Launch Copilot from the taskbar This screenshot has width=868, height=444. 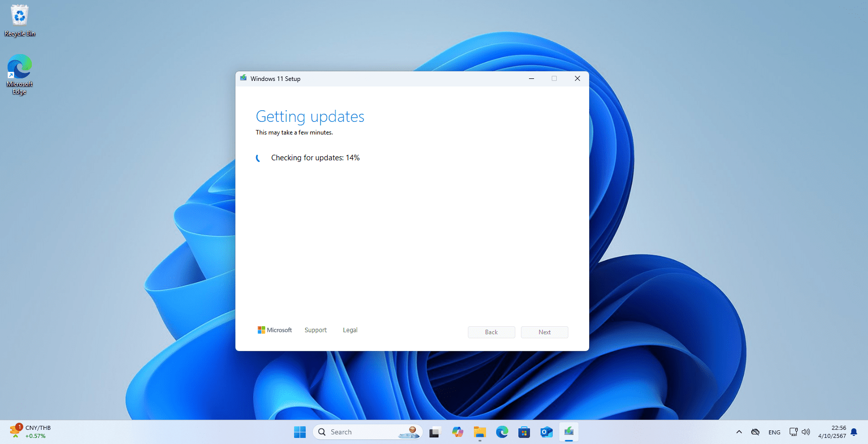click(458, 432)
